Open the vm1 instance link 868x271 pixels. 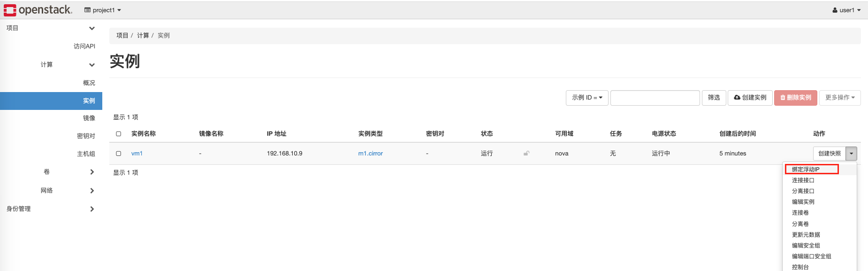[x=137, y=154]
